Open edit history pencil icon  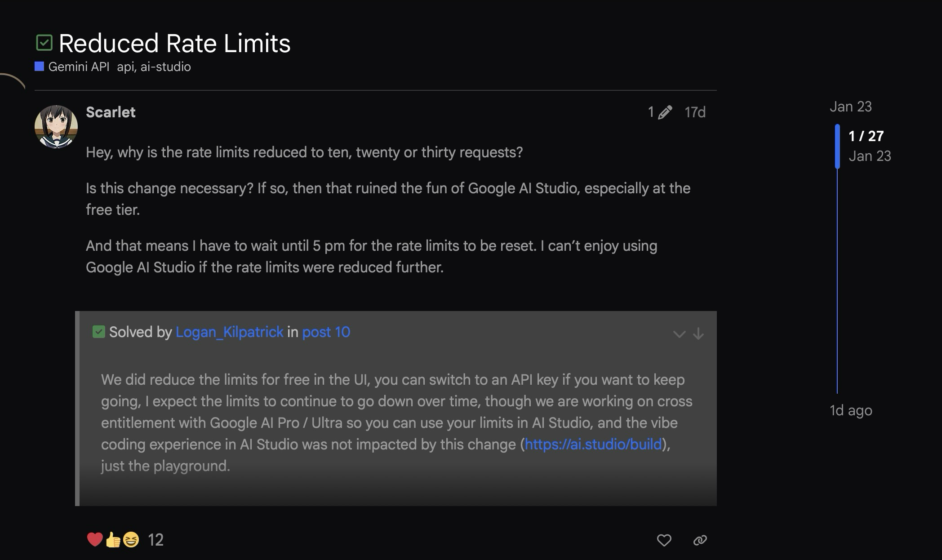pyautogui.click(x=664, y=112)
